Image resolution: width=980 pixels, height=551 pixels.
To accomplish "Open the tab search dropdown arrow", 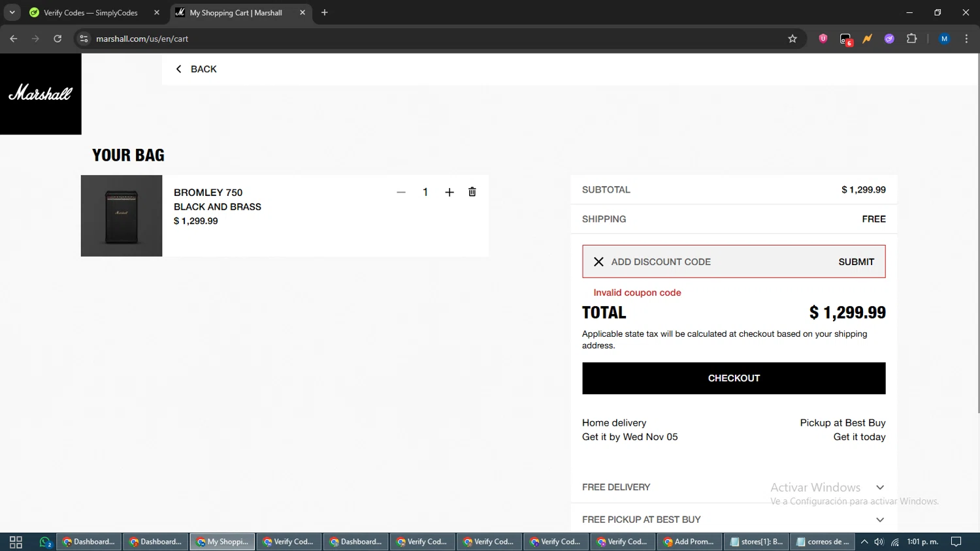I will tap(12, 12).
